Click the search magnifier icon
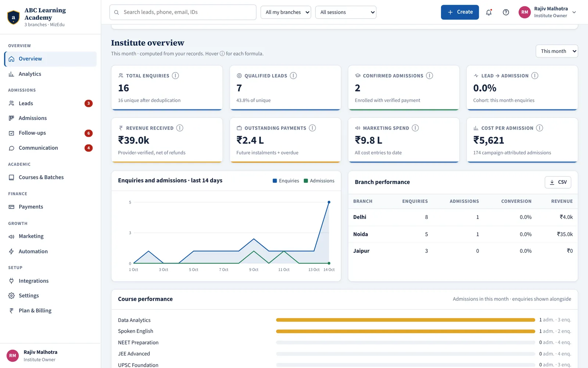 pos(116,13)
